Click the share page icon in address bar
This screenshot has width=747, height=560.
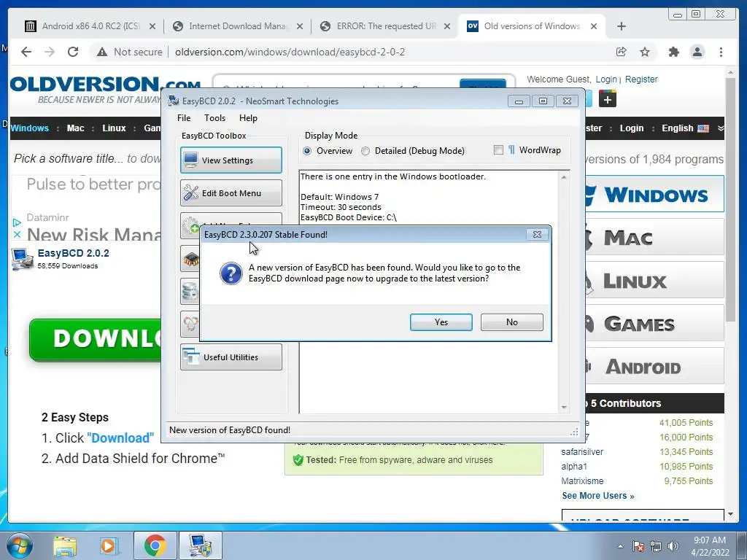pyautogui.click(x=622, y=52)
